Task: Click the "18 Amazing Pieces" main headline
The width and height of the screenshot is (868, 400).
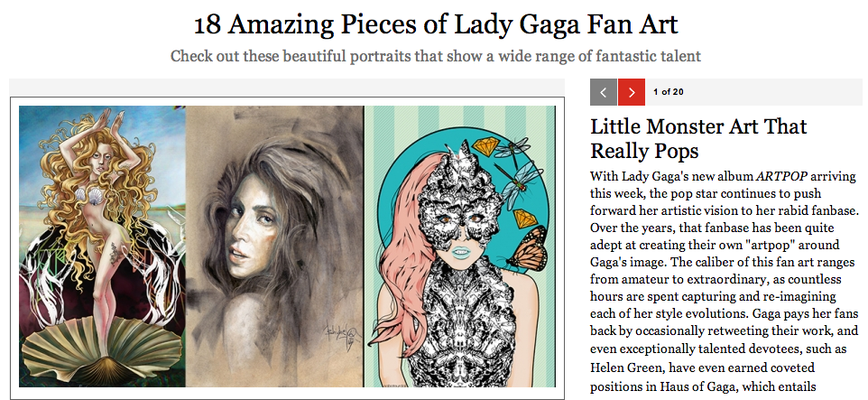Action: point(436,23)
